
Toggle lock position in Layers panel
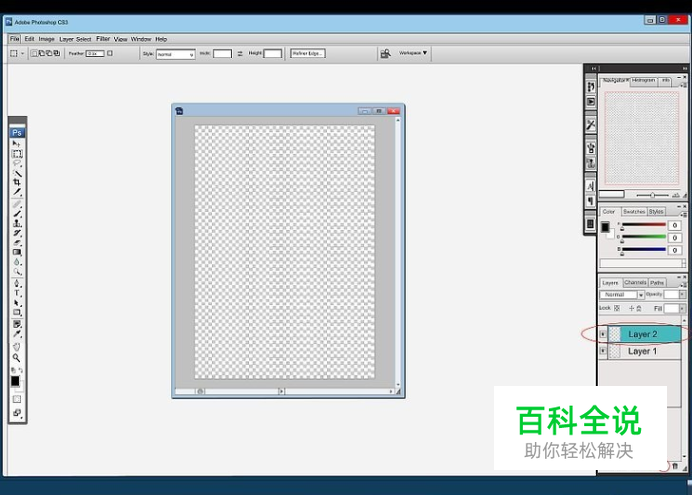point(632,308)
